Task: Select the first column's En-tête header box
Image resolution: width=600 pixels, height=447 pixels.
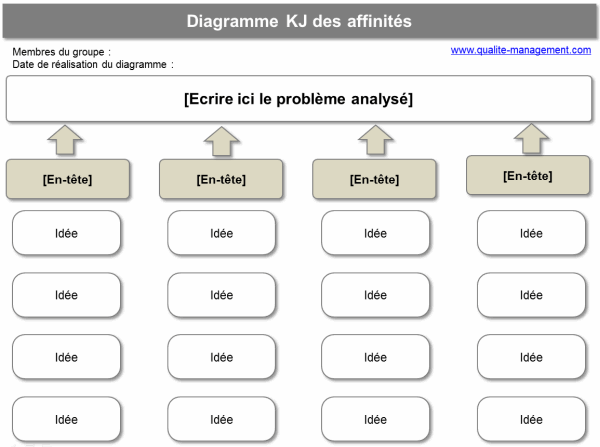Action: click(68, 179)
